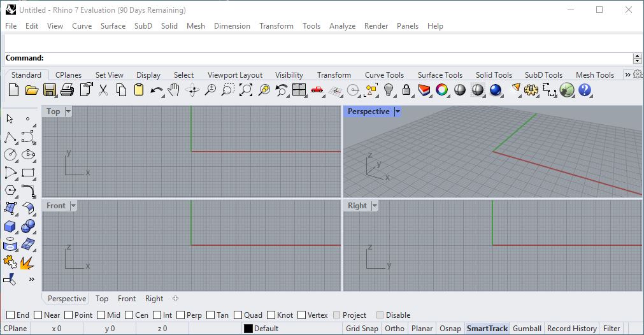
Task: Open layers with the layers icon
Action: tap(424, 90)
